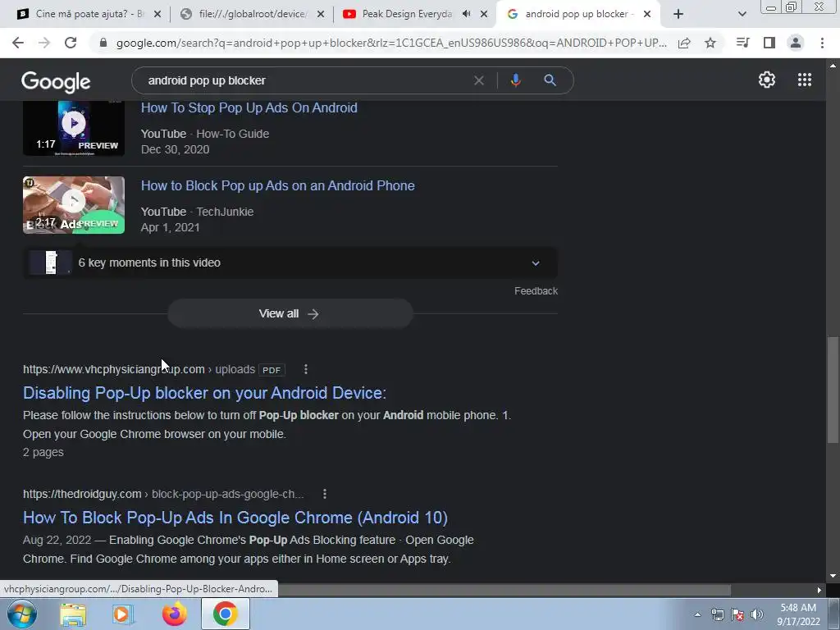Open tab search dropdown arrow
The height and width of the screenshot is (630, 840).
click(x=742, y=14)
